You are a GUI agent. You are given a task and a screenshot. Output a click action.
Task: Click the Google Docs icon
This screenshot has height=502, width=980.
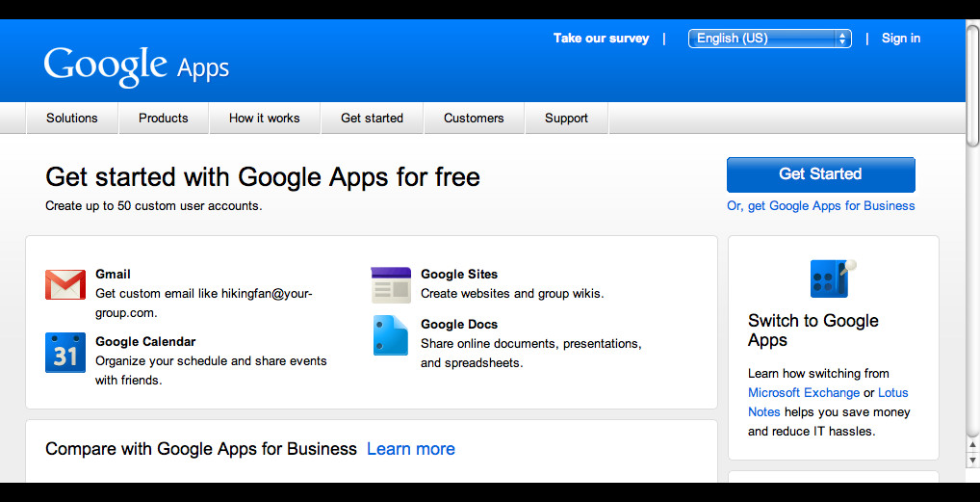[391, 335]
